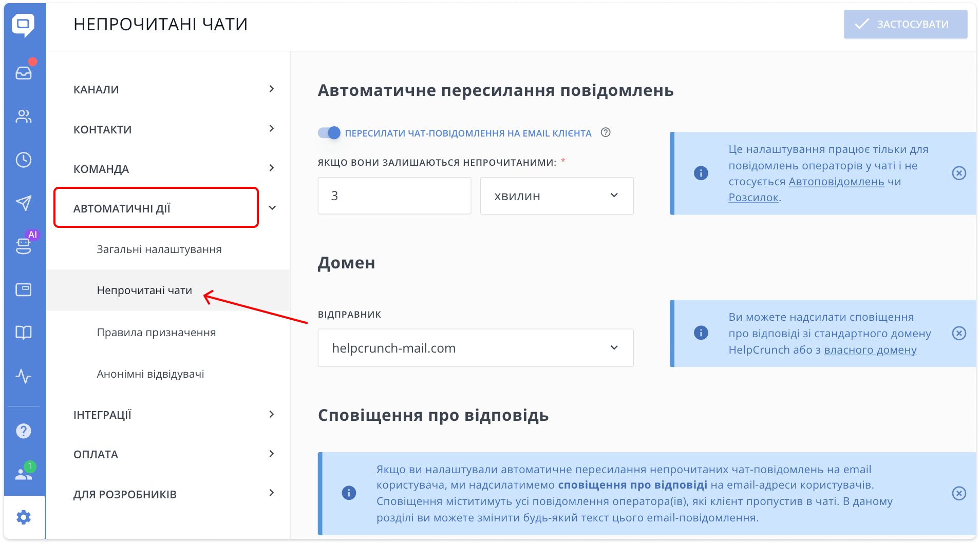This screenshot has height=544, width=980.
Task: Click the ЗАСТОСУВАТИ apply button
Action: pyautogui.click(x=905, y=24)
